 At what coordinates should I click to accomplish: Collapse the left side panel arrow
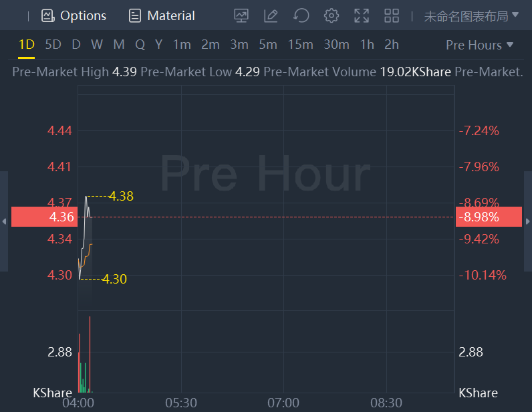point(4,221)
